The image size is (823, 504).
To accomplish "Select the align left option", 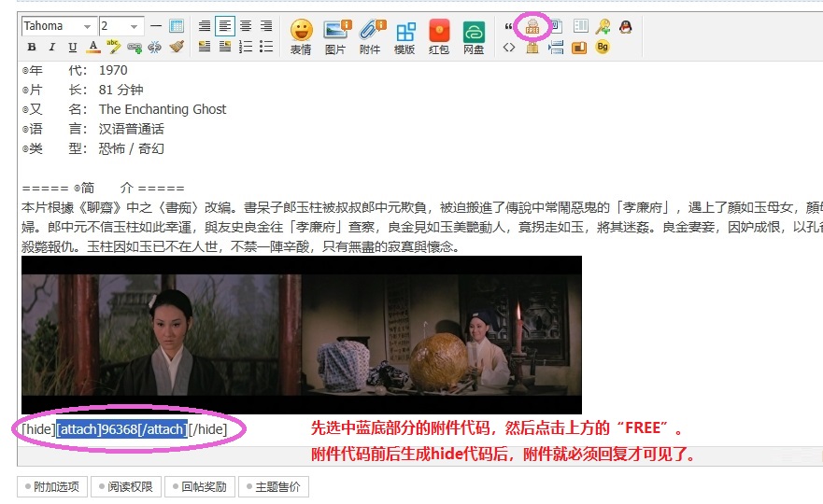I will [x=224, y=26].
